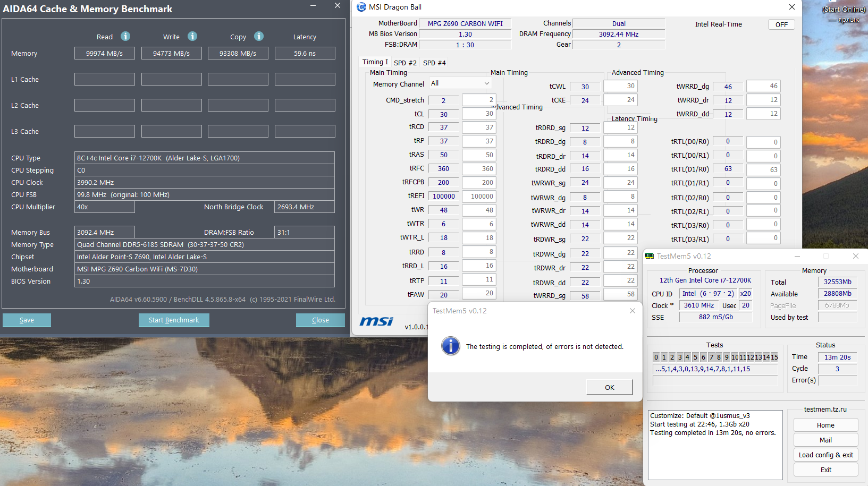This screenshot has height=486, width=868.
Task: Click the editable tRAS input field
Action: (x=479, y=155)
